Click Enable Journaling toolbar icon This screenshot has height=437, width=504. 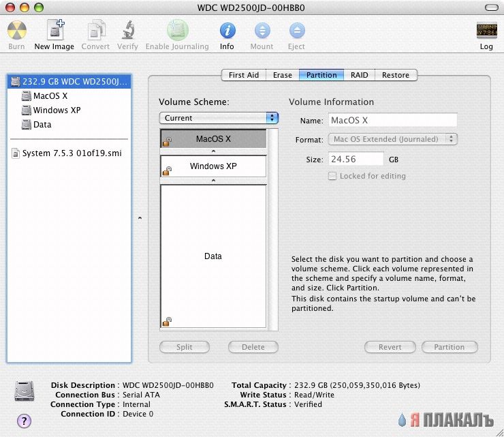click(x=178, y=29)
